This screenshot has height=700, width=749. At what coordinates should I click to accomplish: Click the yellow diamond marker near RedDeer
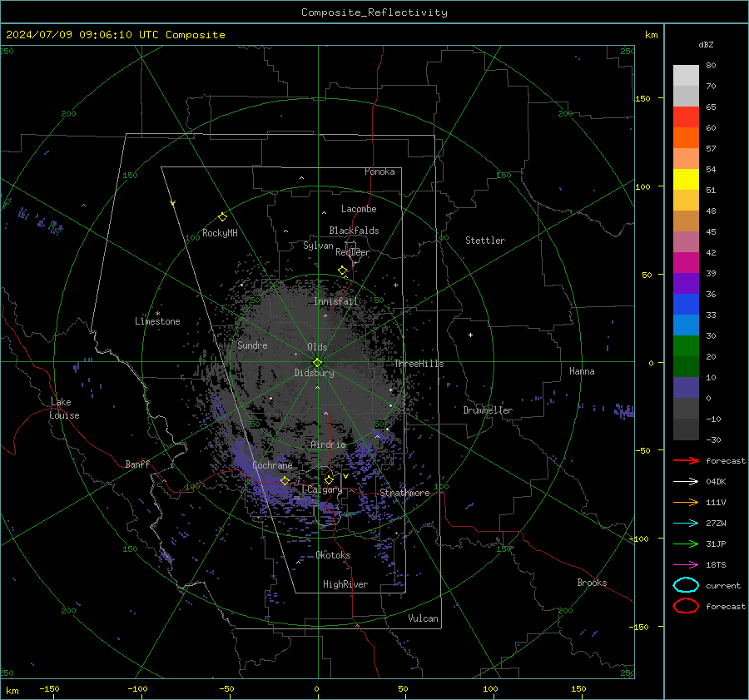click(343, 271)
